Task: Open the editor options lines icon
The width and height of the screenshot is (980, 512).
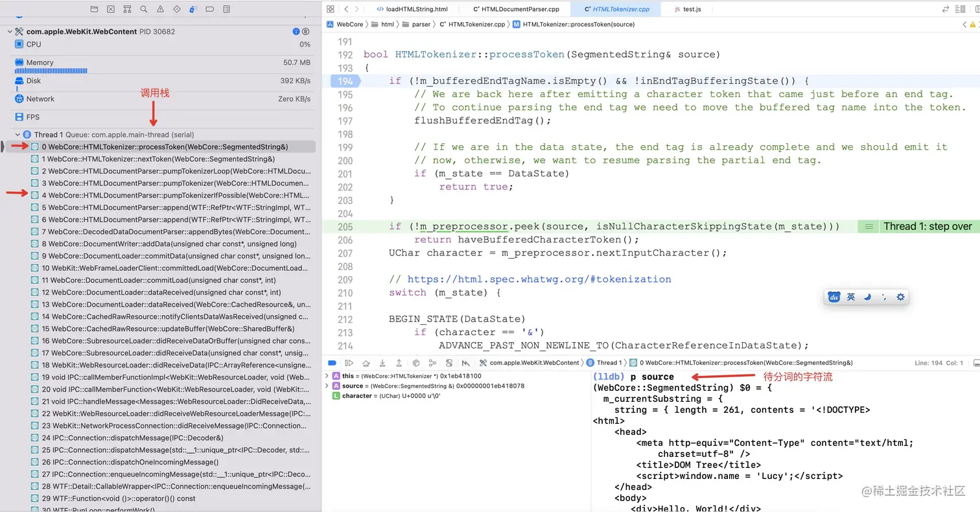Action: (959, 9)
